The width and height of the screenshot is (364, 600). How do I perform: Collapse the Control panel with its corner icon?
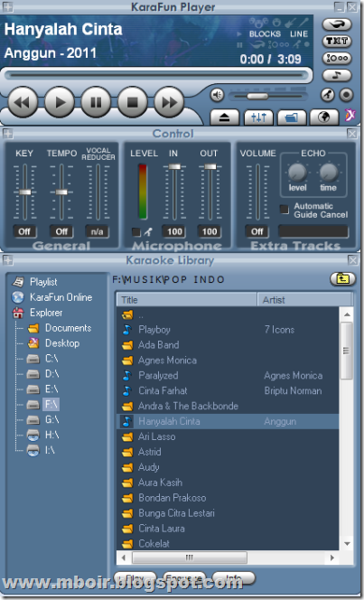(7, 134)
